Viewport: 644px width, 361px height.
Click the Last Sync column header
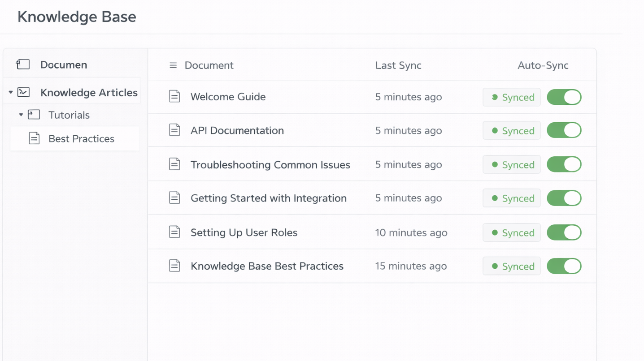pos(398,65)
